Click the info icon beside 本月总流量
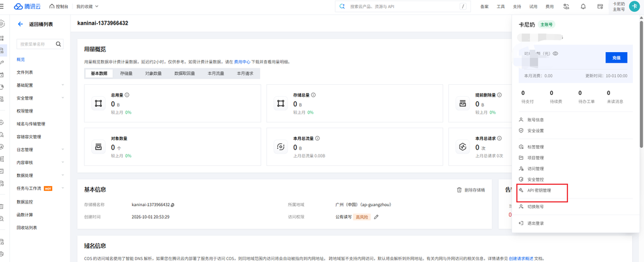 point(318,139)
